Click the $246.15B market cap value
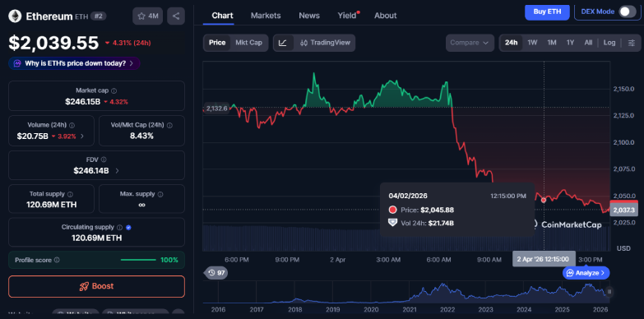 (x=82, y=101)
